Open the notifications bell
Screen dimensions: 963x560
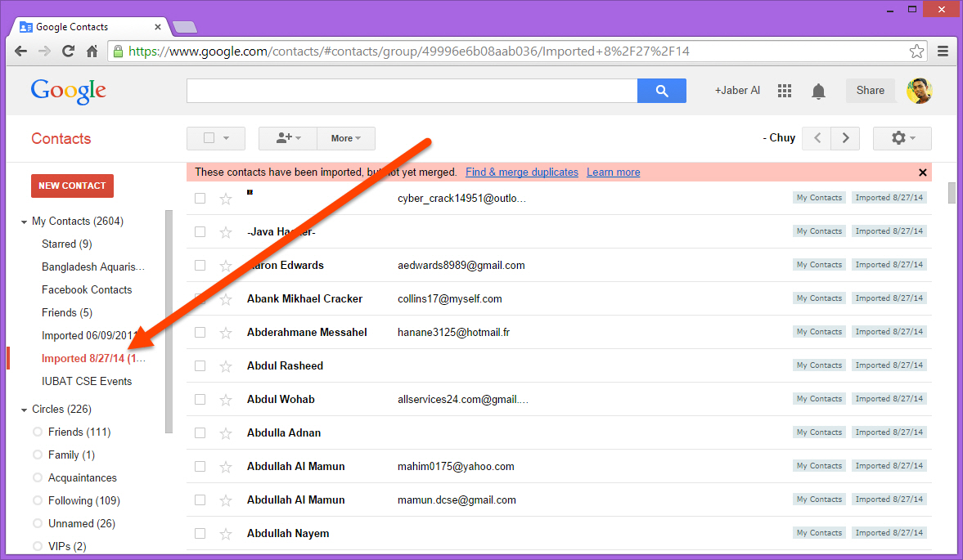click(x=818, y=90)
